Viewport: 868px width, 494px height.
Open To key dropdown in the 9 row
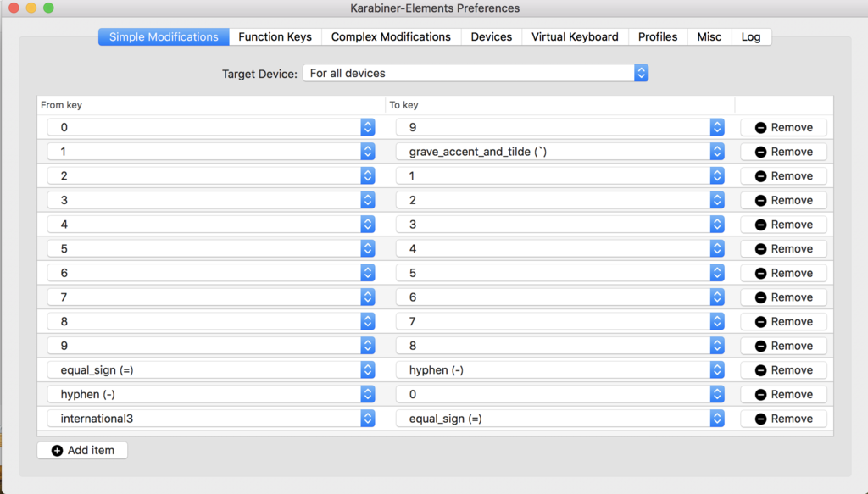[560, 346]
